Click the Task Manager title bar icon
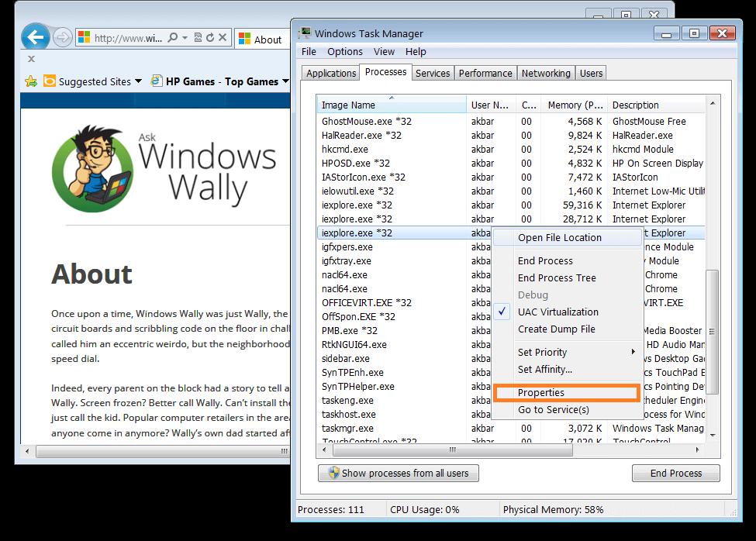The image size is (756, 541). (x=305, y=33)
